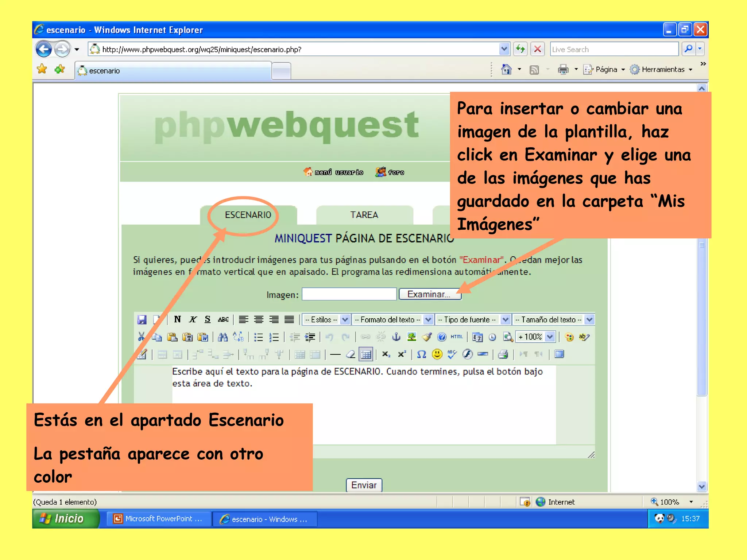Submit with the Enviar button

pyautogui.click(x=364, y=485)
